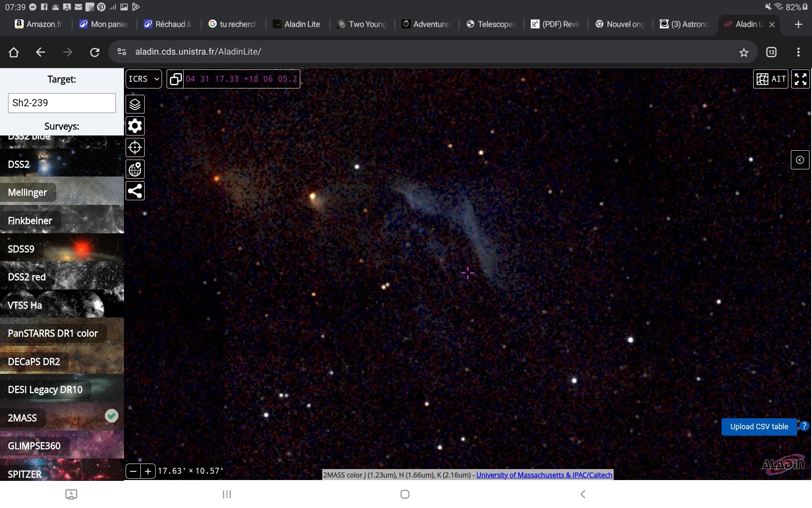Screen dimensions: 812x508
Task: Open the tab switcher showing 12
Action: (x=771, y=52)
